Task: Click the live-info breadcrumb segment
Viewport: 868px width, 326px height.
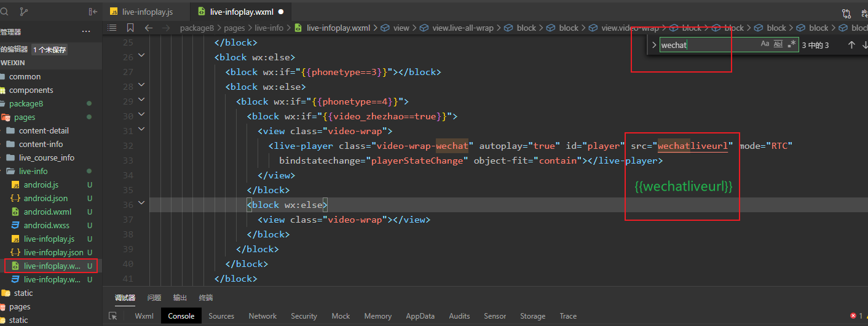Action: coord(269,28)
